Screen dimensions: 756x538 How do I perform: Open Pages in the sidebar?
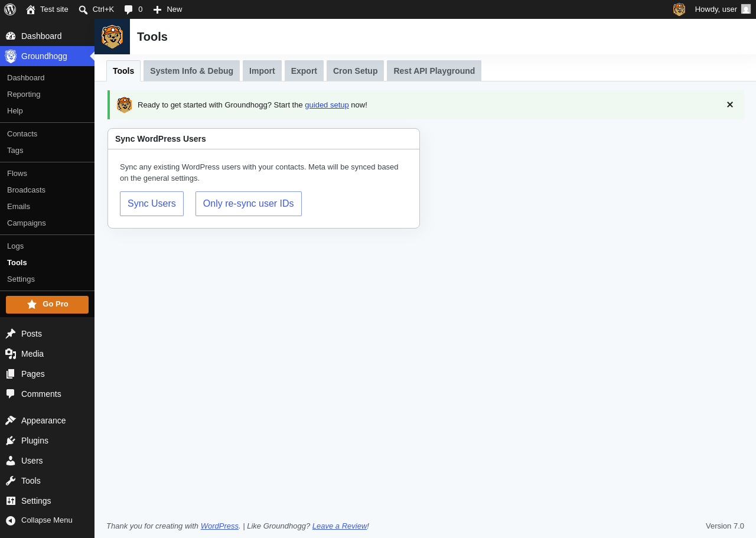click(47, 374)
